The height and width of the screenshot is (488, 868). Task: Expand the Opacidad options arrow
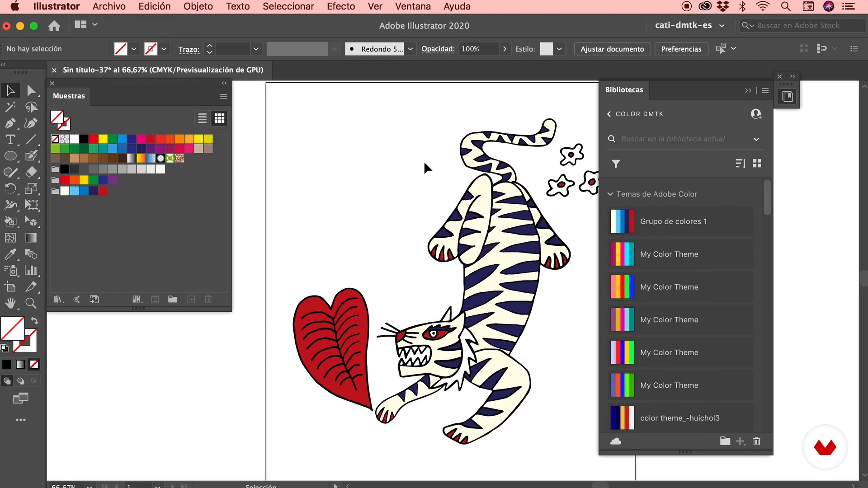(505, 49)
